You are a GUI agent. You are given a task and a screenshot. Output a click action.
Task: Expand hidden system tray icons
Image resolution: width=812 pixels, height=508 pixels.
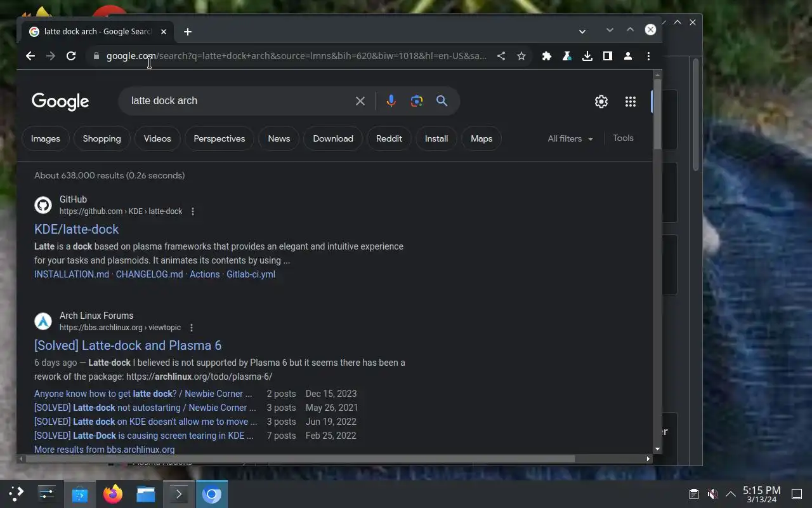pos(731,494)
